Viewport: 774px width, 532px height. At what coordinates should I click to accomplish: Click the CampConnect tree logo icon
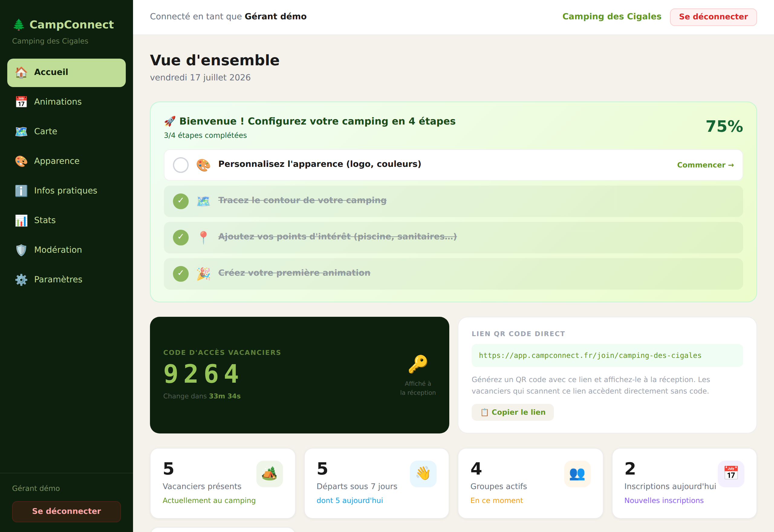pos(19,25)
